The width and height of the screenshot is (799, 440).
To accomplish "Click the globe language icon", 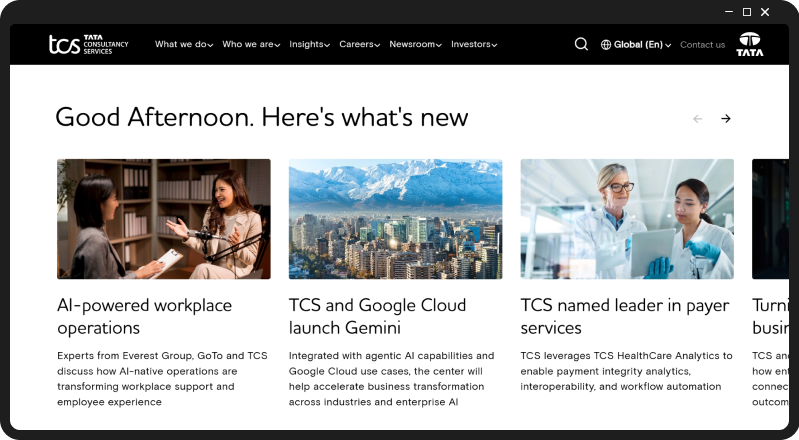I will pos(605,45).
